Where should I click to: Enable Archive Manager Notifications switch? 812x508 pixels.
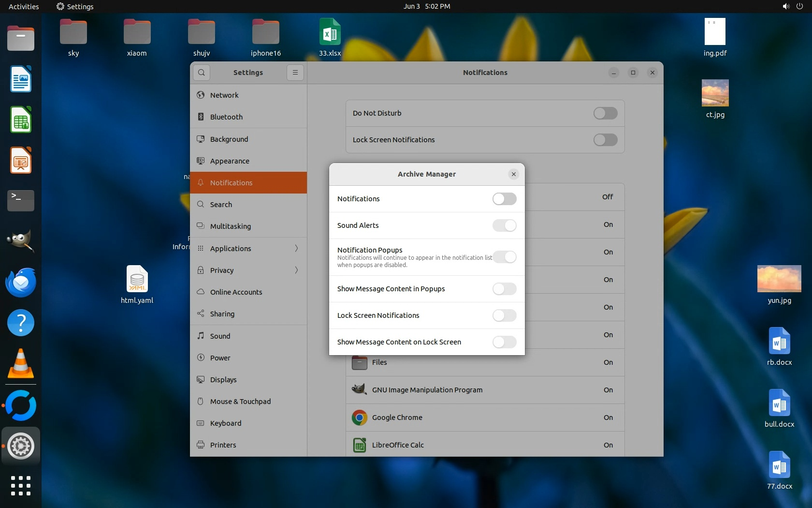click(504, 199)
